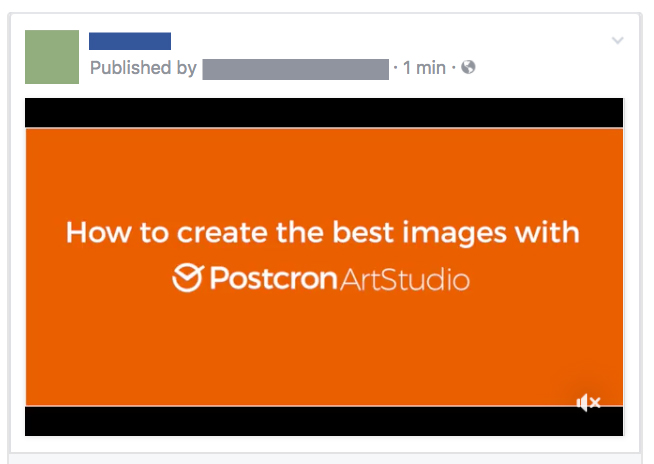The height and width of the screenshot is (464, 654).
Task: Click the Postcron checkmark logo icon
Action: pyautogui.click(x=188, y=277)
